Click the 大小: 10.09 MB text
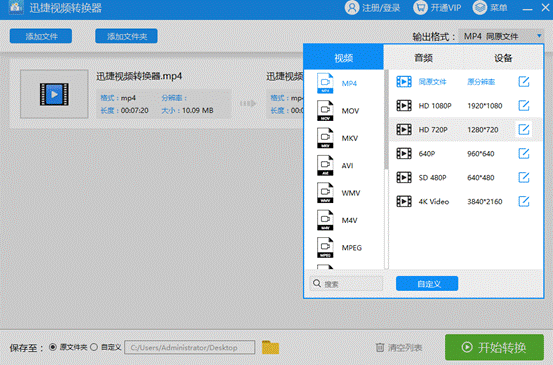 (187, 110)
